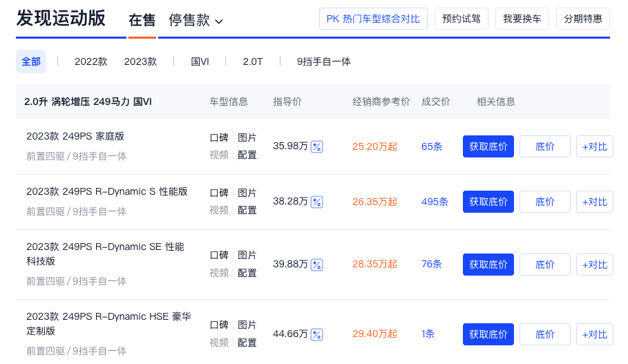The image size is (628, 364).
Task: Get 获取底价 for 家庭版 model
Action: click(x=488, y=146)
